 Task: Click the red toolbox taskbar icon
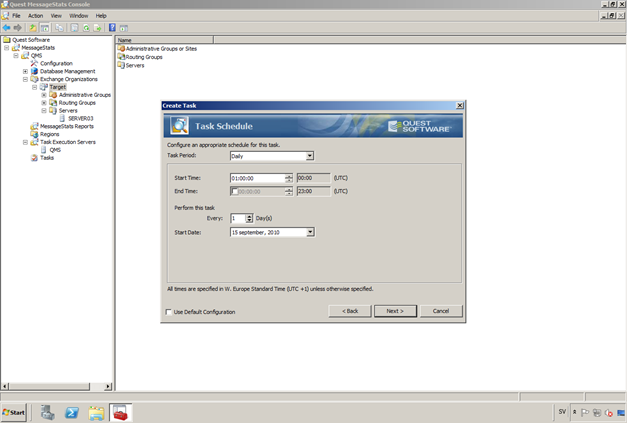click(x=120, y=413)
